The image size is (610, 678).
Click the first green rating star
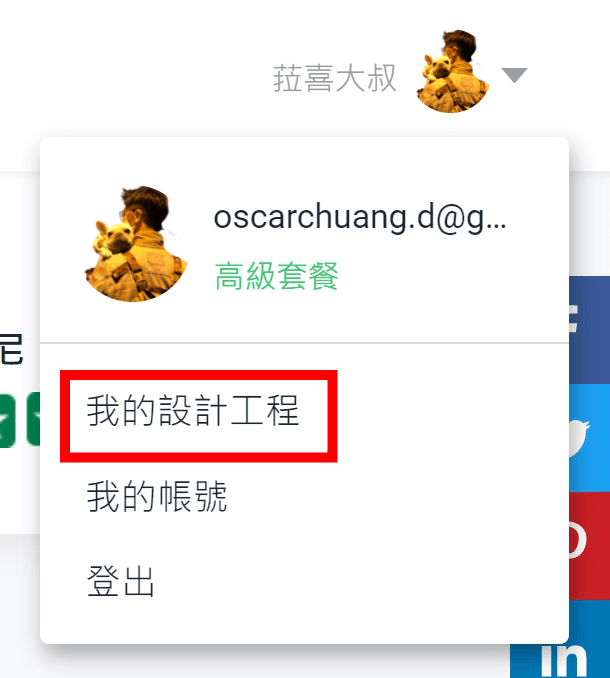point(7,419)
